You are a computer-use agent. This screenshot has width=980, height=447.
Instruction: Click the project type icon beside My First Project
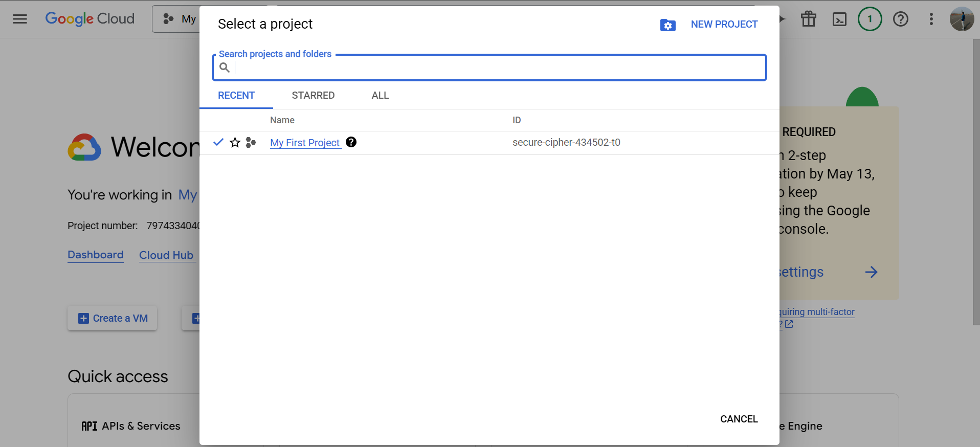tap(251, 143)
